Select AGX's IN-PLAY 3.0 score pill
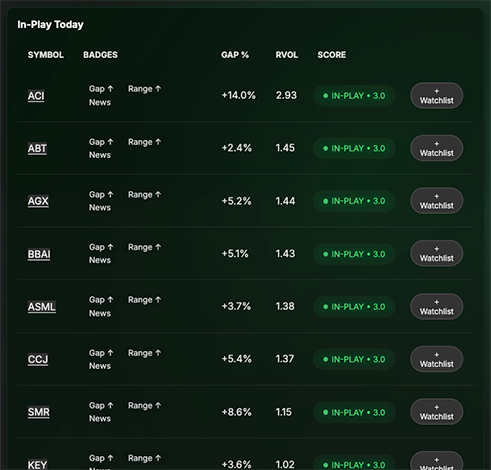The height and width of the screenshot is (470, 491). [x=354, y=201]
